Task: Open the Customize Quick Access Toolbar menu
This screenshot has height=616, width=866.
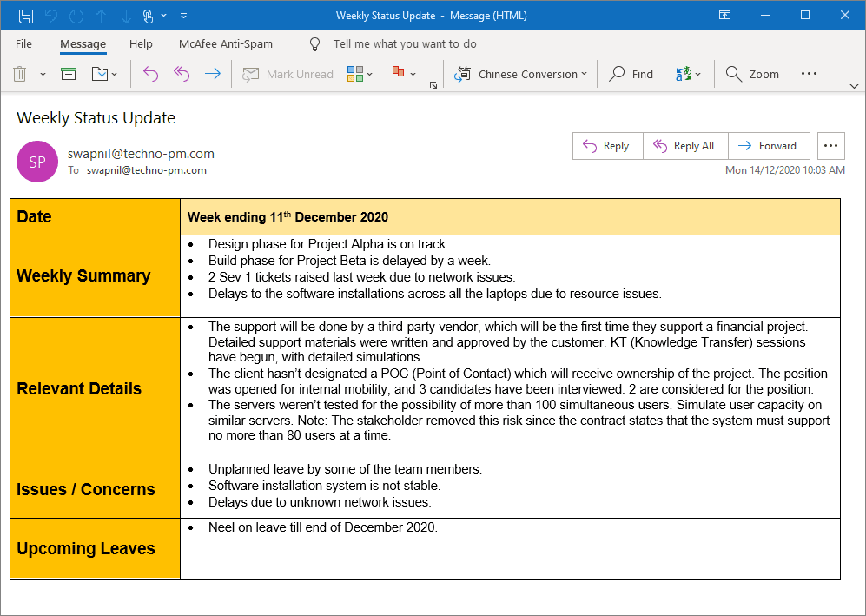Action: click(183, 15)
